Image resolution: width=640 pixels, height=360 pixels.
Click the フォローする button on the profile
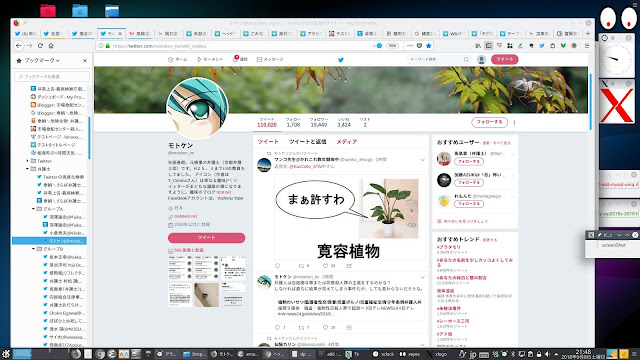pos(489,122)
